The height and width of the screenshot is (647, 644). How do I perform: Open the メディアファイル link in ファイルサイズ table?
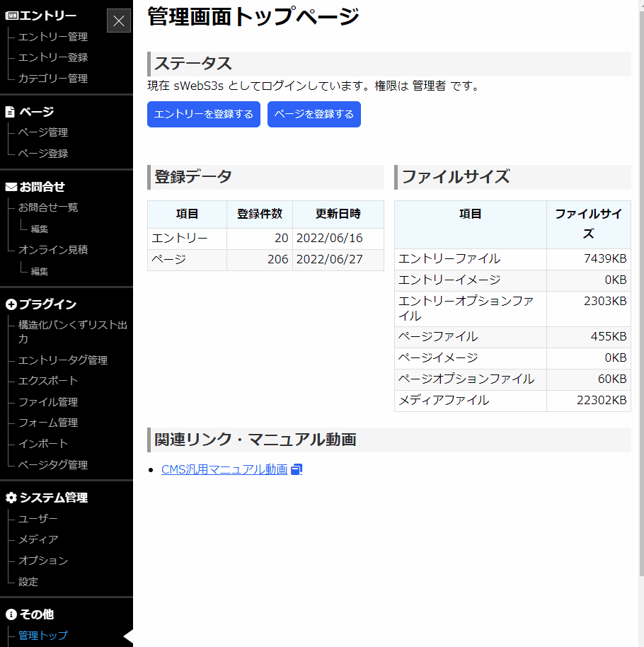[x=438, y=401]
